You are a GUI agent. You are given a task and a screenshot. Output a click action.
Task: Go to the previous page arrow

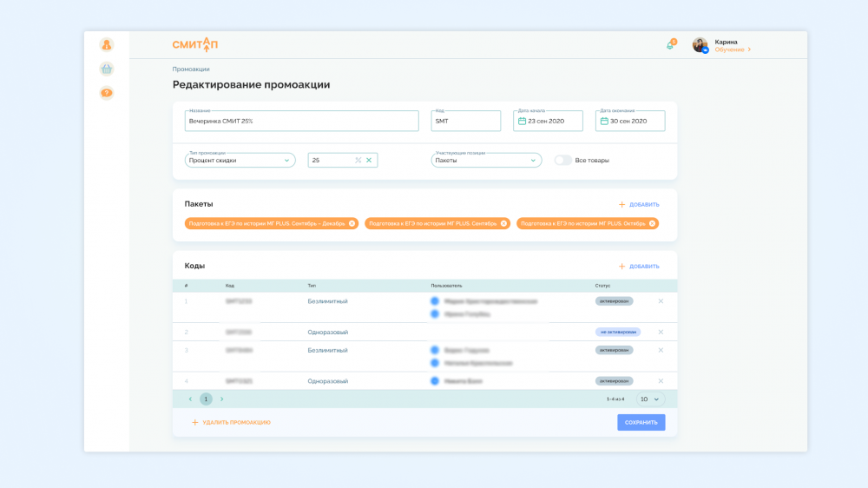pyautogui.click(x=190, y=399)
